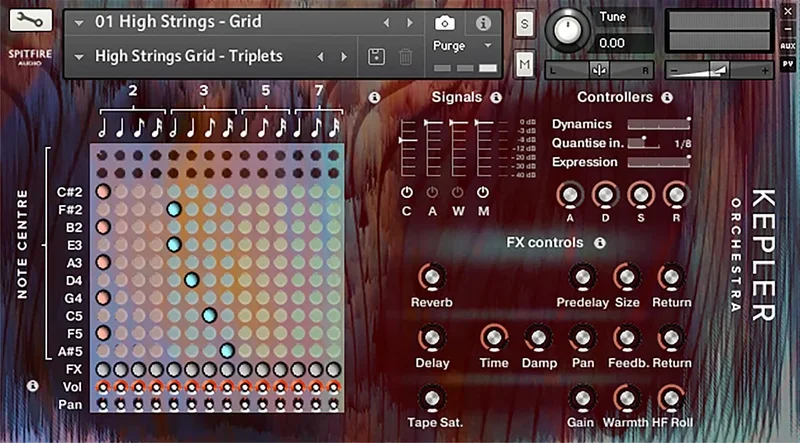The height and width of the screenshot is (443, 800).
Task: Click the Reverb knob
Action: [432, 278]
